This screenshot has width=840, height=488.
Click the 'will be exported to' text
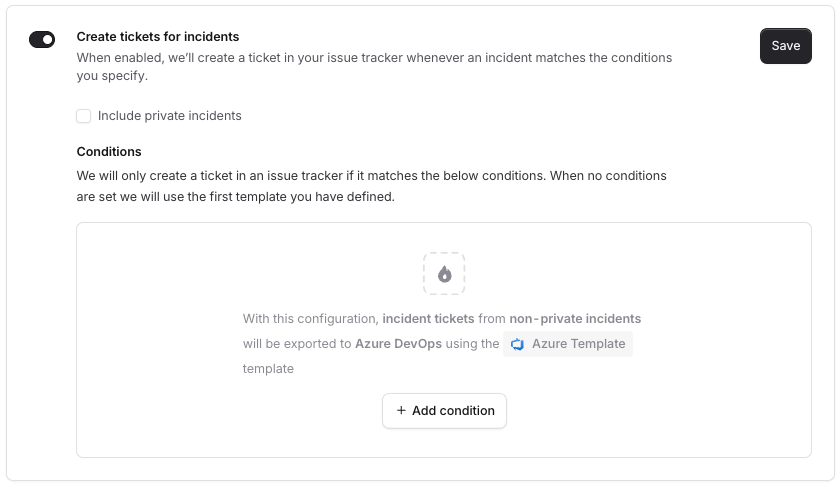pyautogui.click(x=297, y=344)
